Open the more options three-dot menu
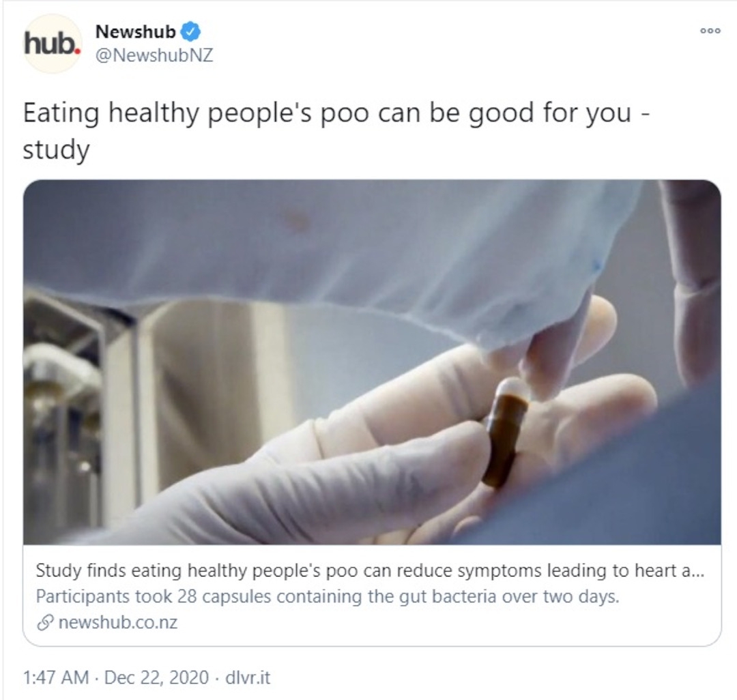 710,31
